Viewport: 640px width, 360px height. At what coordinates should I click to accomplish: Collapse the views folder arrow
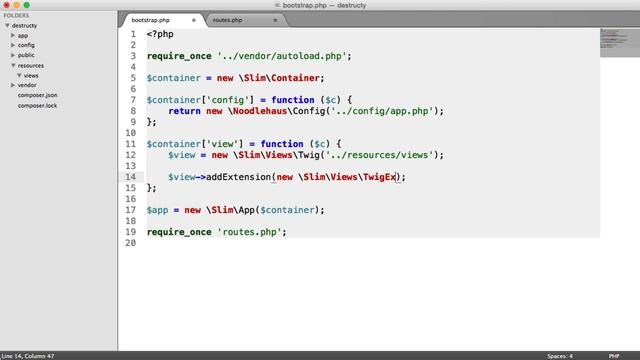point(19,76)
